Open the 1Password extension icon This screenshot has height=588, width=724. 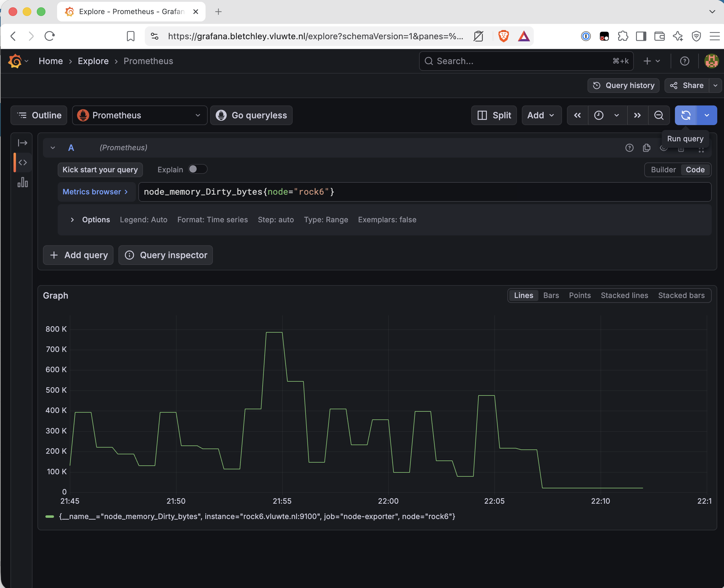point(586,36)
